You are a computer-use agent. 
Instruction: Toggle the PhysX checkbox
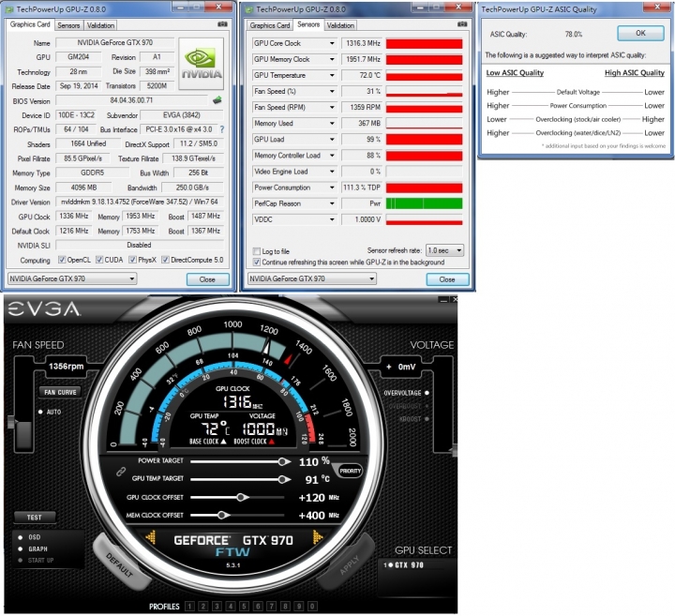(132, 260)
